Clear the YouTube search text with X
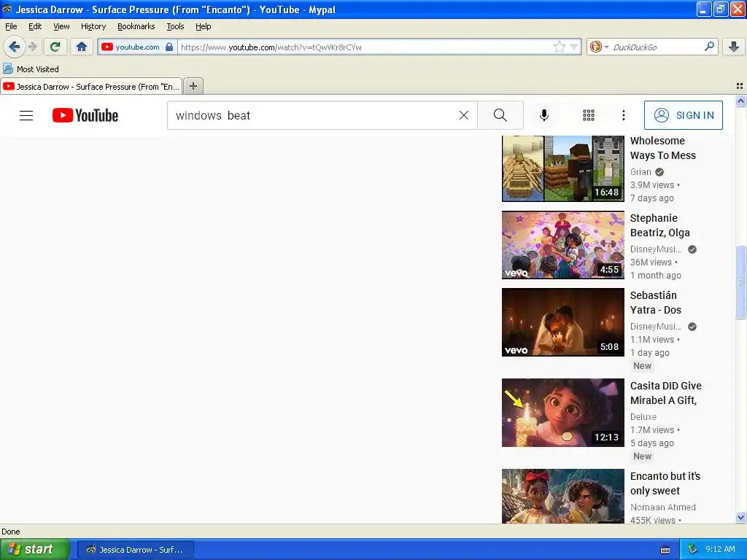 (x=463, y=115)
